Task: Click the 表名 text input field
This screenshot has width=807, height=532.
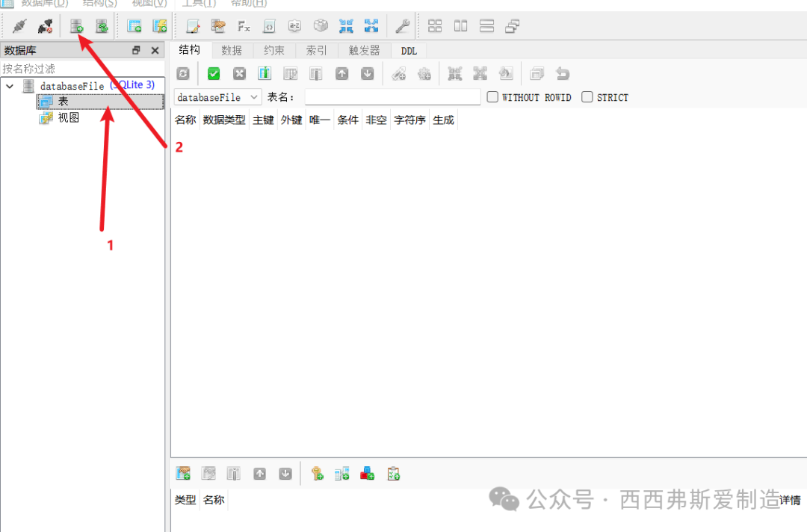Action: tap(392, 97)
